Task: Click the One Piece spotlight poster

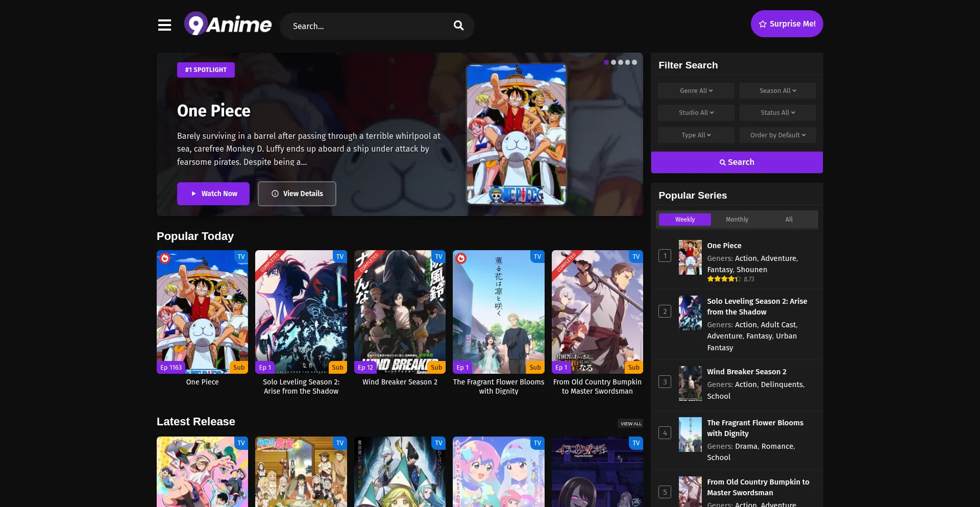Action: [516, 134]
